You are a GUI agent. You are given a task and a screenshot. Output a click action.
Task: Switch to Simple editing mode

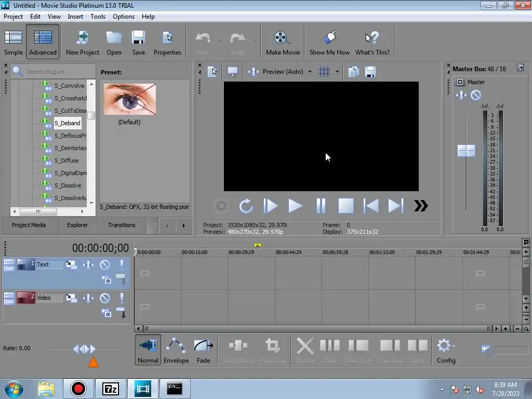tap(14, 43)
